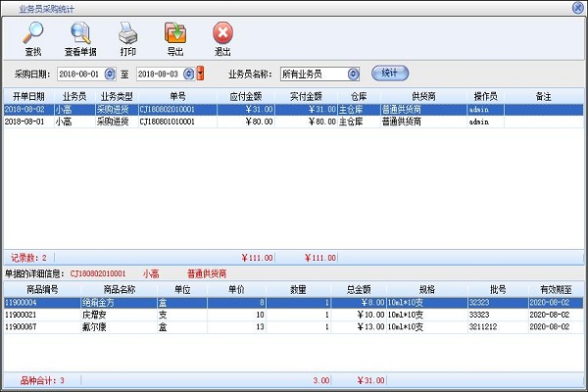
Task: Click the 打印 (Print) printer icon
Action: (x=127, y=34)
